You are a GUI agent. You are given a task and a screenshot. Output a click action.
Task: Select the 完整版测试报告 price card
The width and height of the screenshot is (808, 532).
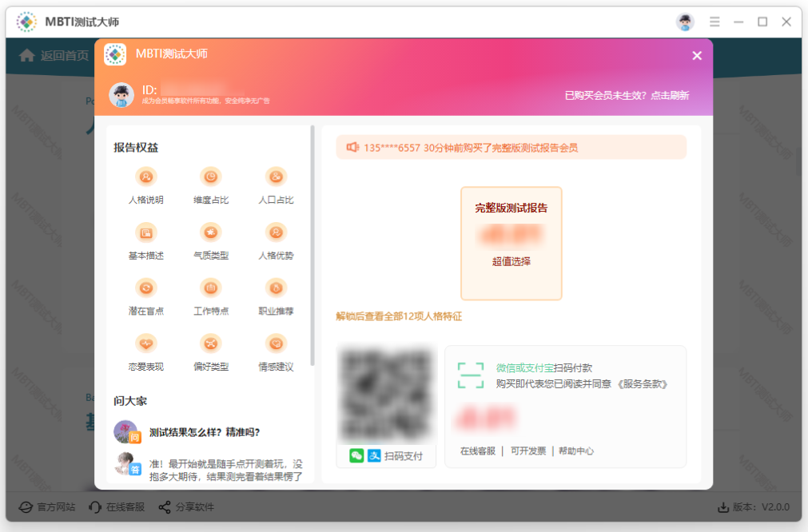(x=511, y=244)
